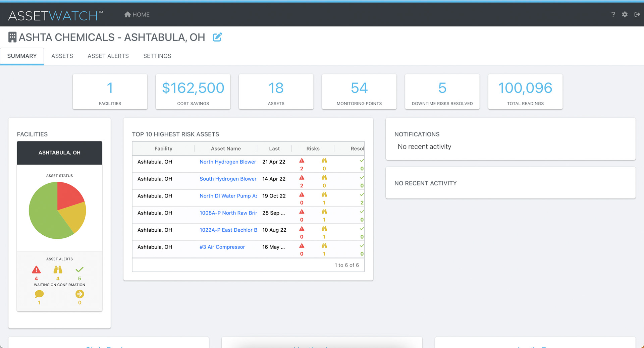This screenshot has height=348, width=644.
Task: Click the building icon beside Ashta Chemicals
Action: click(x=12, y=37)
